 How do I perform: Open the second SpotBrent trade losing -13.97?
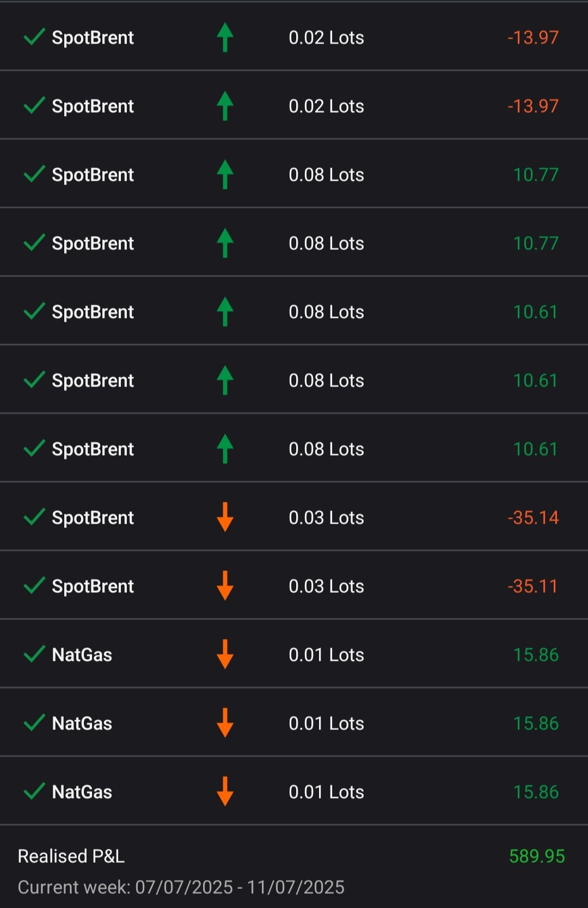click(x=294, y=106)
